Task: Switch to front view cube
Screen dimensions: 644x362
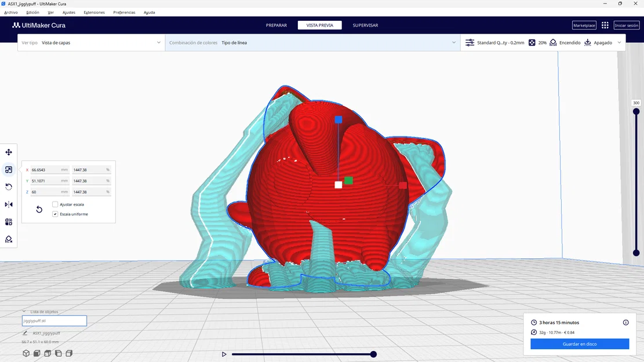Action: point(37,353)
